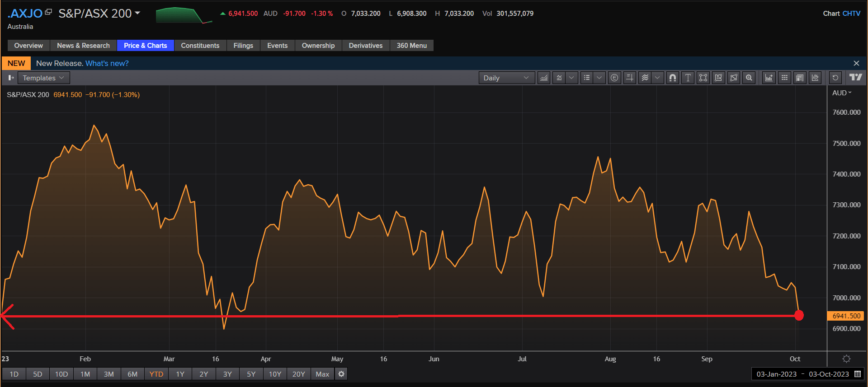Open the range settings gear icon
The image size is (868, 387).
[341, 374]
